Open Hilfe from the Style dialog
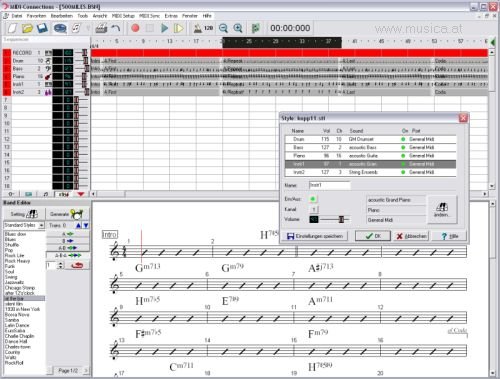 pos(449,236)
